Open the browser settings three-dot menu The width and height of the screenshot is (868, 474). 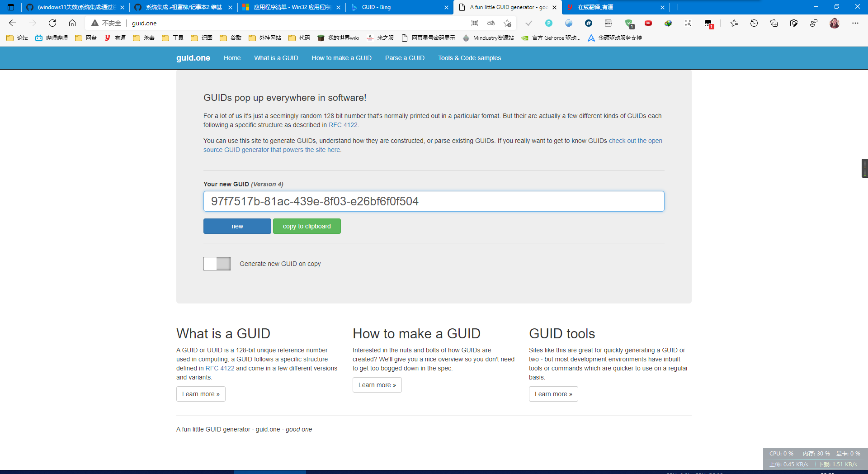click(x=855, y=23)
